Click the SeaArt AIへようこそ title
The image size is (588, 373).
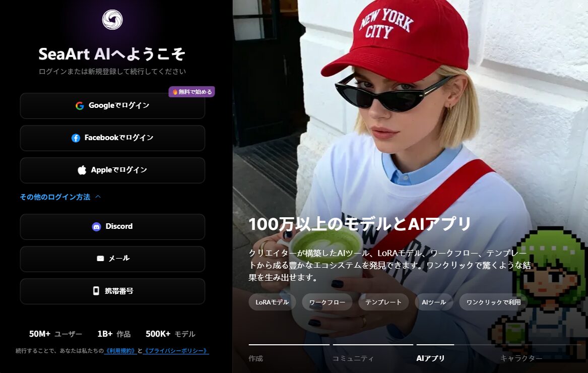pos(112,54)
